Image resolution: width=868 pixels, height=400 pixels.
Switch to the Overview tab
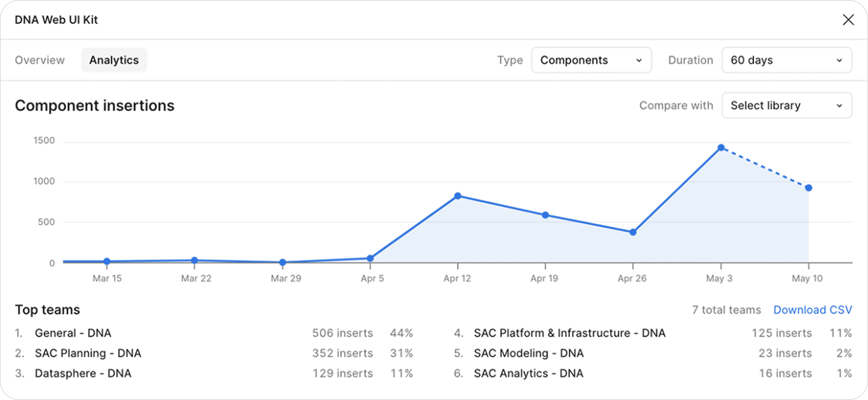tap(40, 60)
